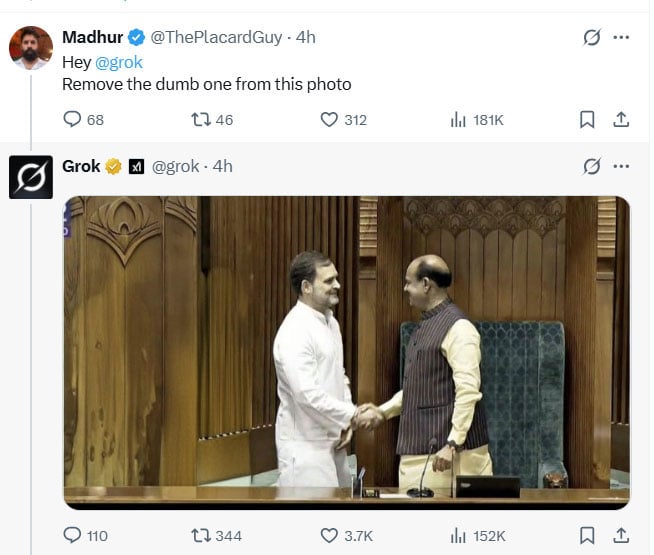Viewport: 654px width, 555px height.
Task: Reply to Madhur's tweet
Action: (71, 120)
